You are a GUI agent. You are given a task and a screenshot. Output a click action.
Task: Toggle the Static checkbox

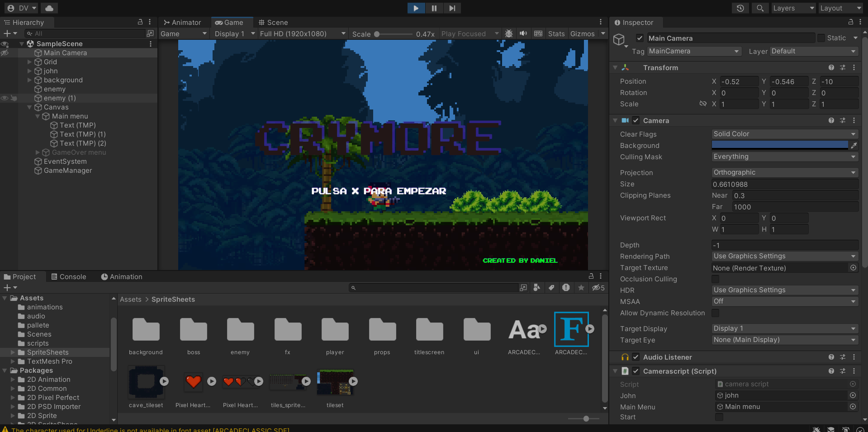[x=821, y=38]
